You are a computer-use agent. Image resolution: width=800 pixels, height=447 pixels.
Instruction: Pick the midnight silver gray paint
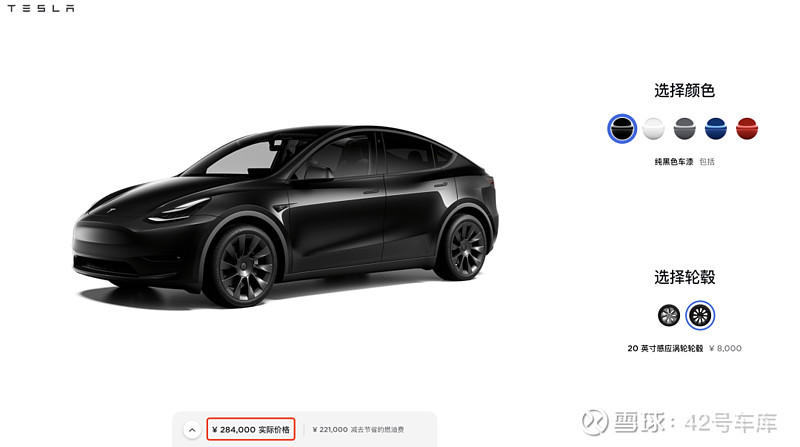684,129
